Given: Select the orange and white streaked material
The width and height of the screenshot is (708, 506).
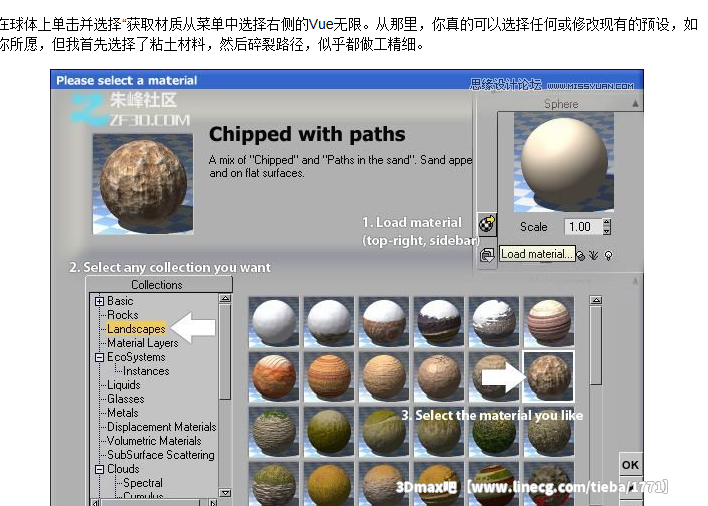Looking at the screenshot, I should [x=274, y=377].
